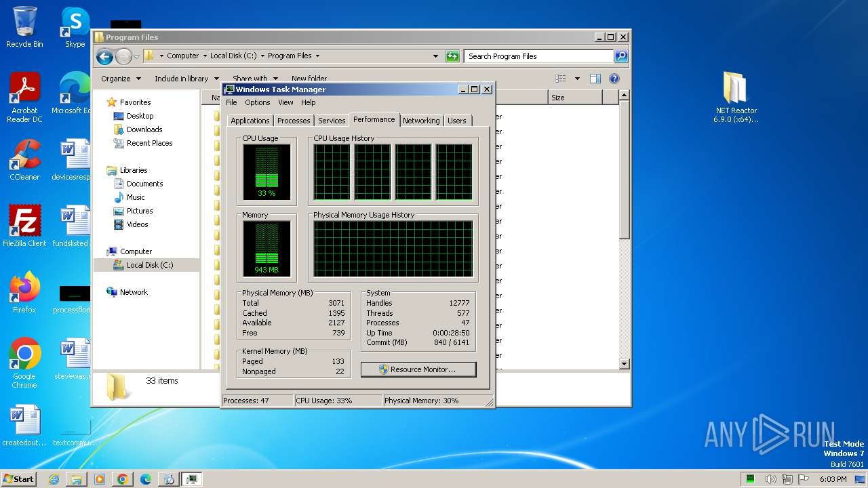Open the Pictures library
The width and height of the screenshot is (868, 488).
coord(140,211)
